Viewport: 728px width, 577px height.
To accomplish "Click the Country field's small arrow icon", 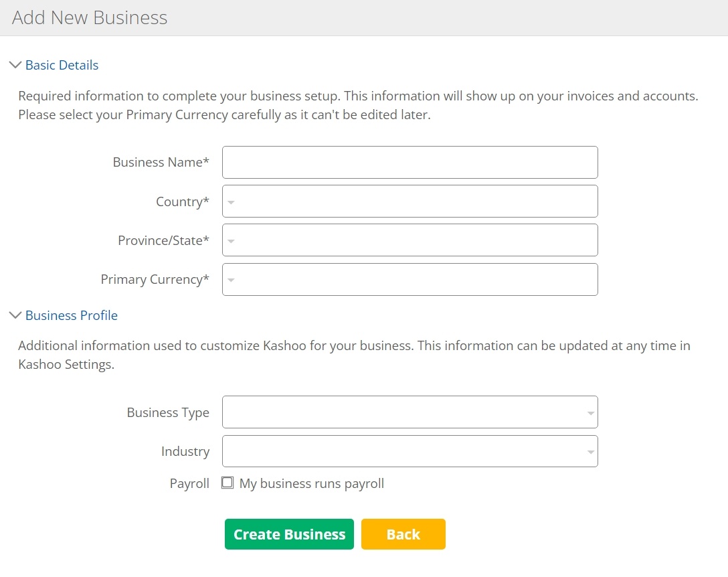I will click(x=231, y=202).
